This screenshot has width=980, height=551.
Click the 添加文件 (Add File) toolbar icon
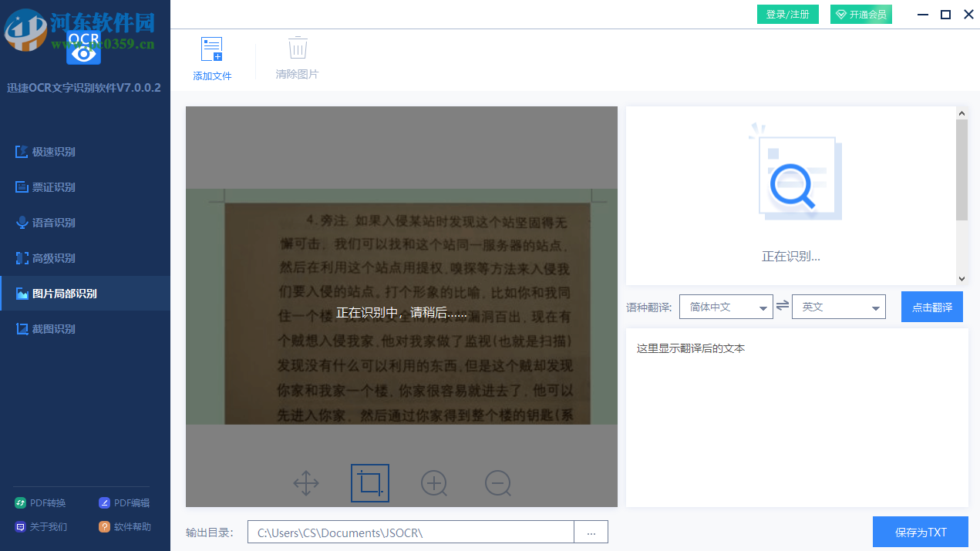click(211, 56)
